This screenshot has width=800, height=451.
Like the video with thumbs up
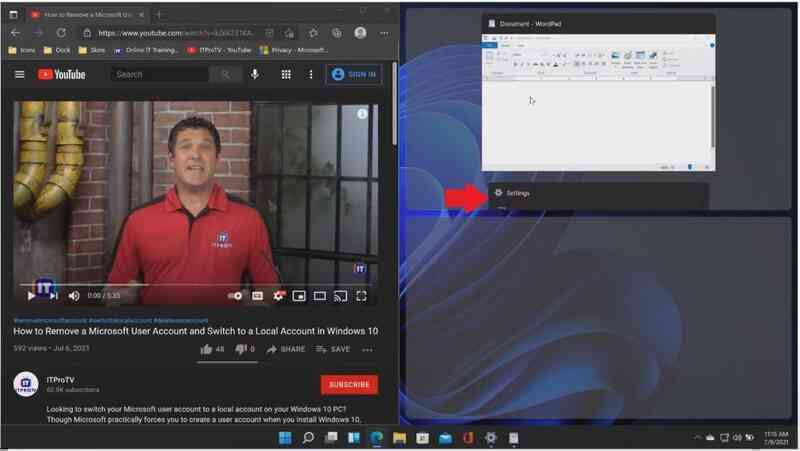click(212, 349)
